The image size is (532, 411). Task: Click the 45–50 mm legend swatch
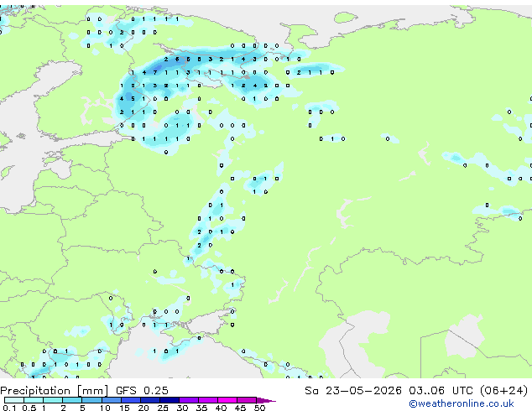click(247, 400)
